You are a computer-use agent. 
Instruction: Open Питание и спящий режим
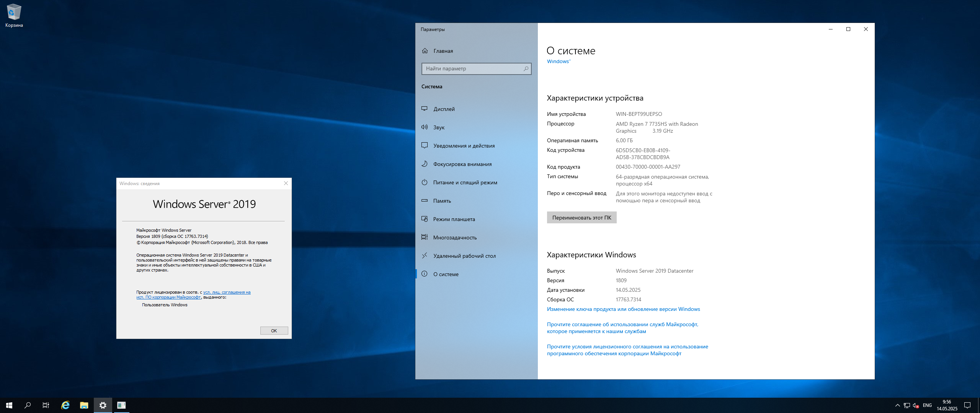477,182
